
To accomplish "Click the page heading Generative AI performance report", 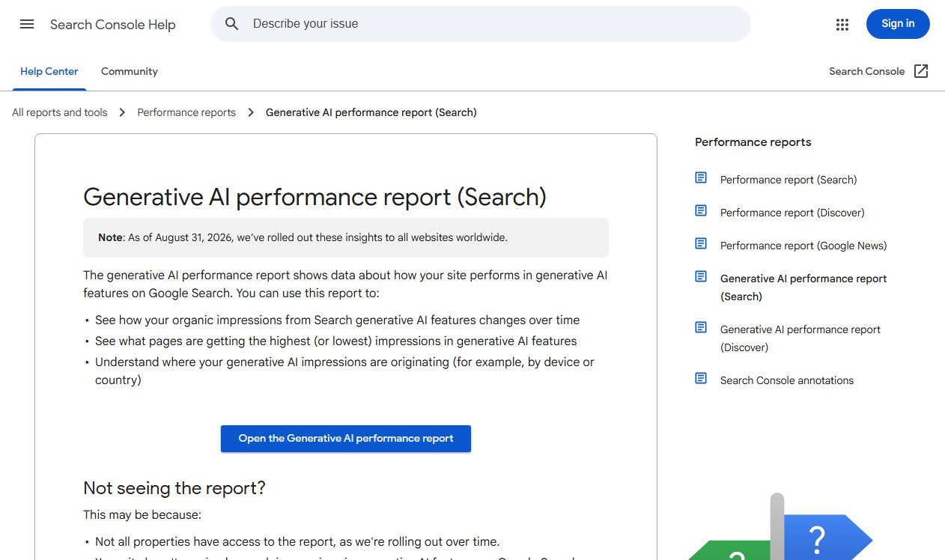I will tap(315, 197).
